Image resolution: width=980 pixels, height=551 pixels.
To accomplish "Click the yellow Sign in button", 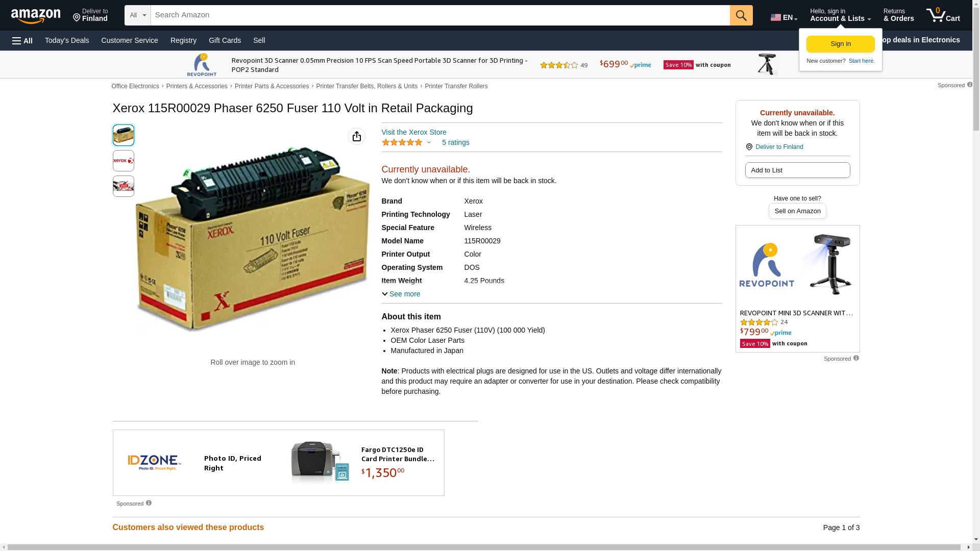I will pos(841,44).
